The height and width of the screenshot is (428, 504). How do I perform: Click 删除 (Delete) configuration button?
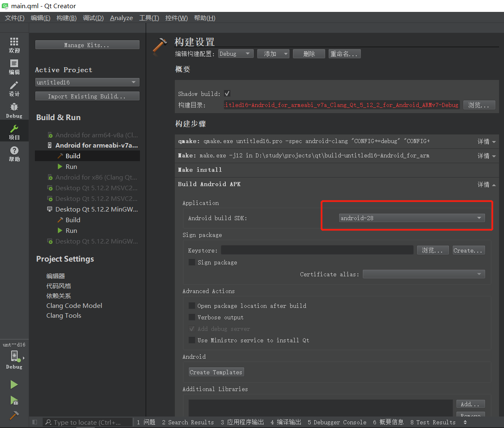point(309,54)
